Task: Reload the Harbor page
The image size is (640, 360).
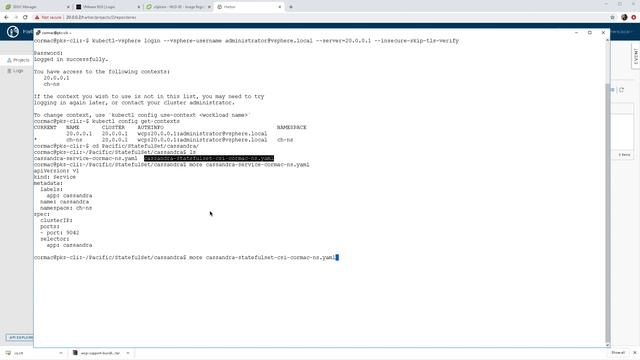Action: pos(25,17)
